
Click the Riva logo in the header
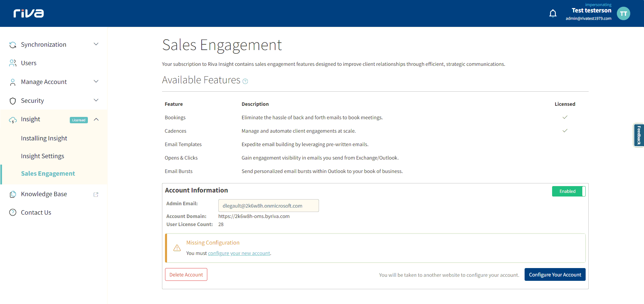pos(28,13)
